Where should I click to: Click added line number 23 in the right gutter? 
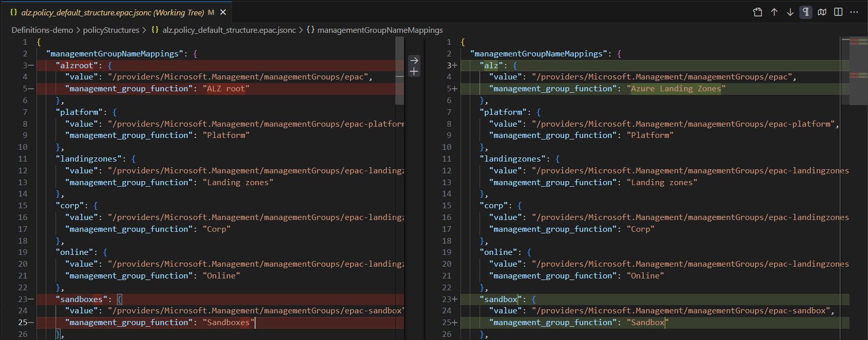click(447, 299)
